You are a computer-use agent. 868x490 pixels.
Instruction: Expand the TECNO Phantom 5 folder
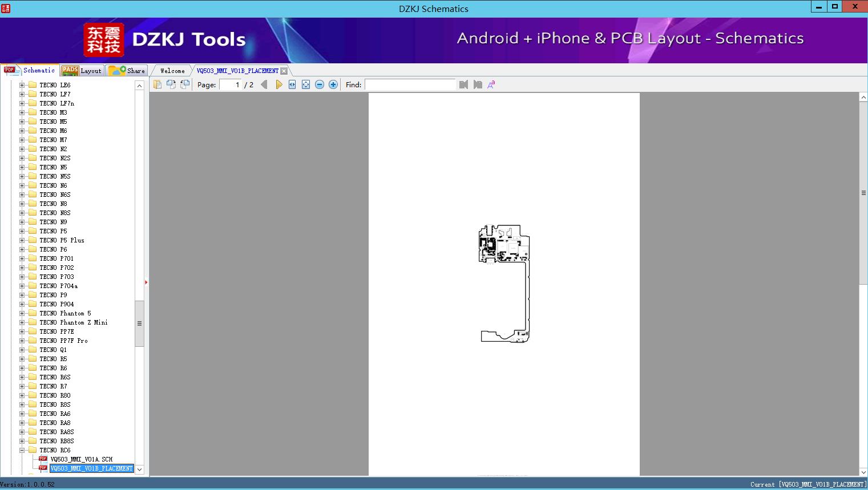(22, 313)
